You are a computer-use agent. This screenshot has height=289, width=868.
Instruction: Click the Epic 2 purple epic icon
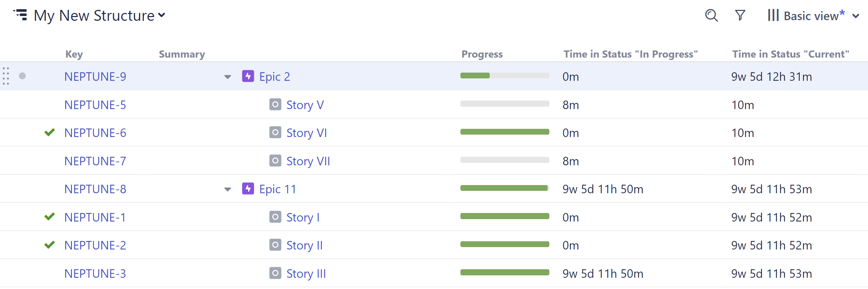[x=248, y=76]
